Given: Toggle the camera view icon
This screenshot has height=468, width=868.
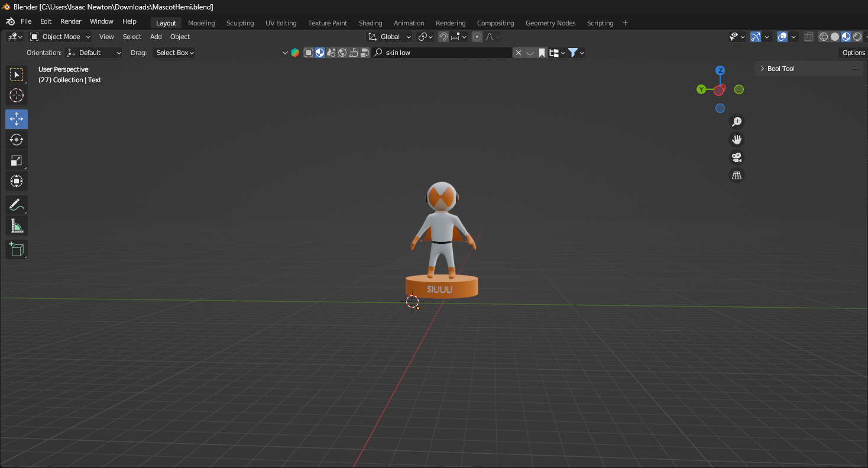Looking at the screenshot, I should [x=737, y=157].
